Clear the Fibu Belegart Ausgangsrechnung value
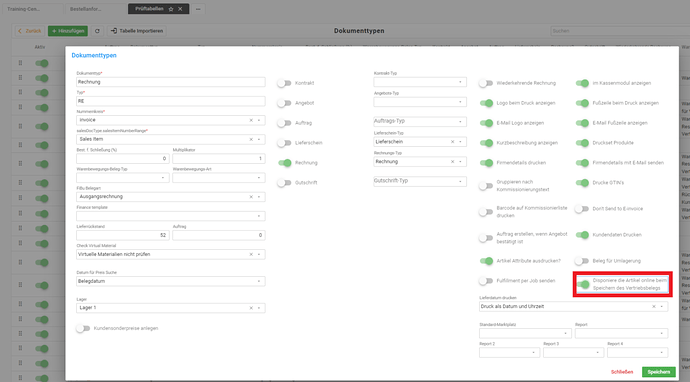This screenshot has height=382, width=690. [251, 197]
